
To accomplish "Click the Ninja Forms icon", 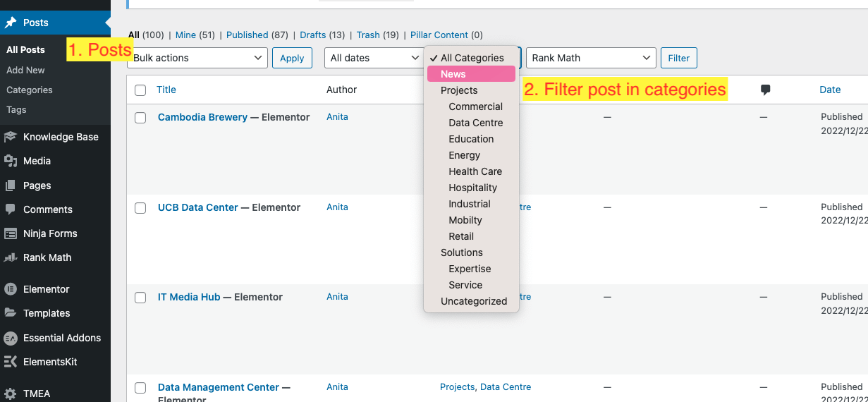I will click(x=11, y=233).
